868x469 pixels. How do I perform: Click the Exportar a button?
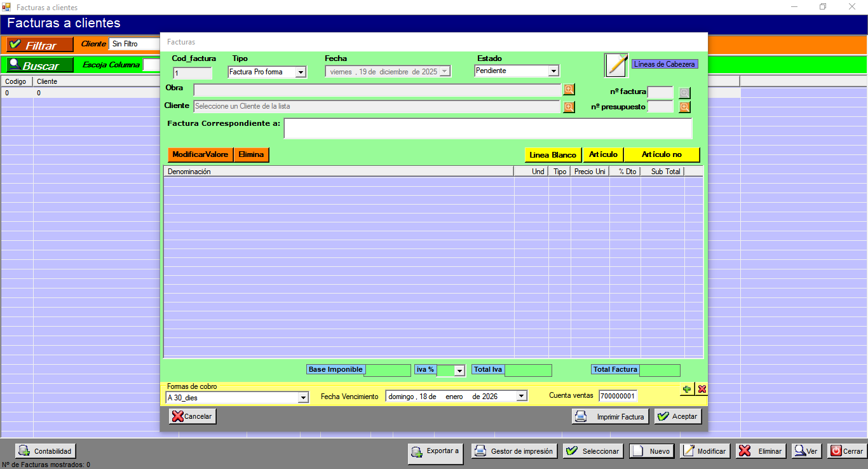(x=435, y=451)
